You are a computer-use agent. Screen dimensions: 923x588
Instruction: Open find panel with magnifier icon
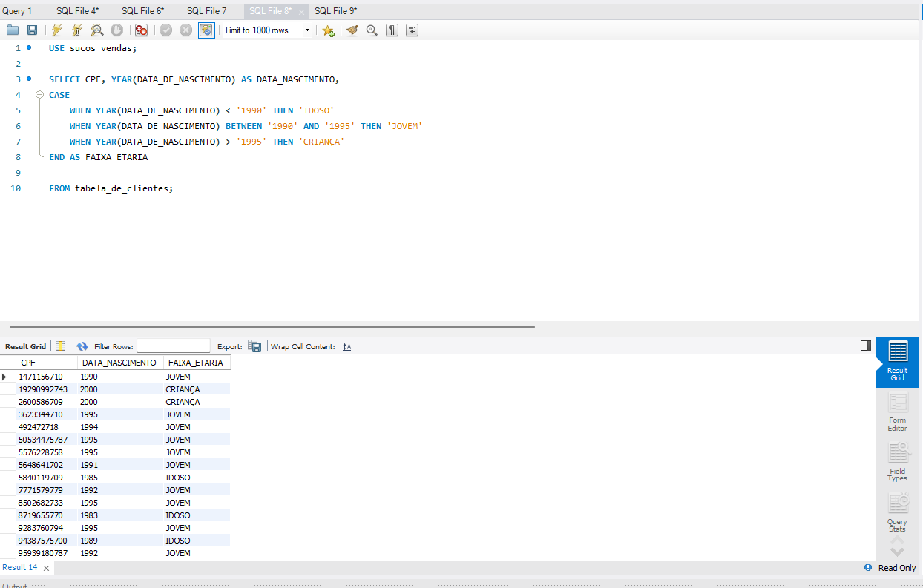(372, 30)
